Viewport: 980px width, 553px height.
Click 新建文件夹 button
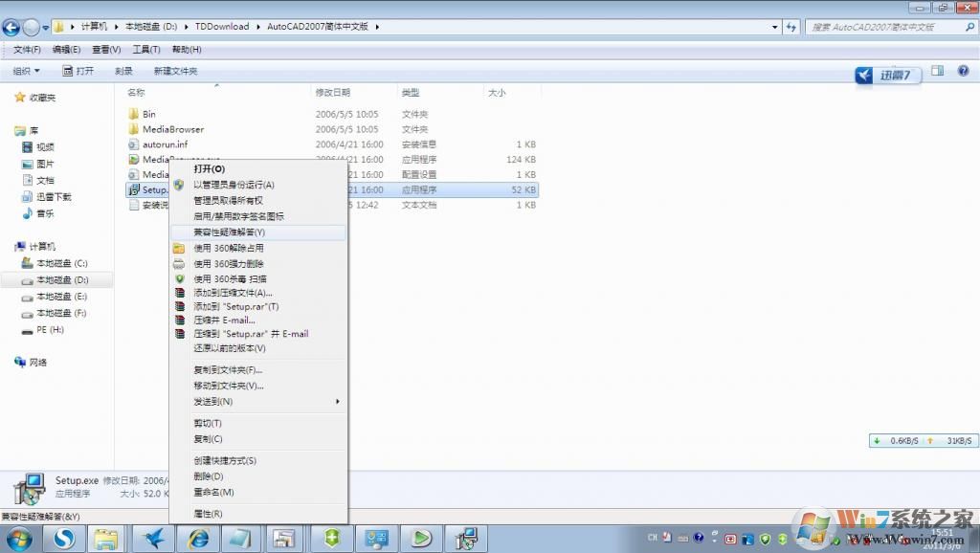click(x=176, y=71)
